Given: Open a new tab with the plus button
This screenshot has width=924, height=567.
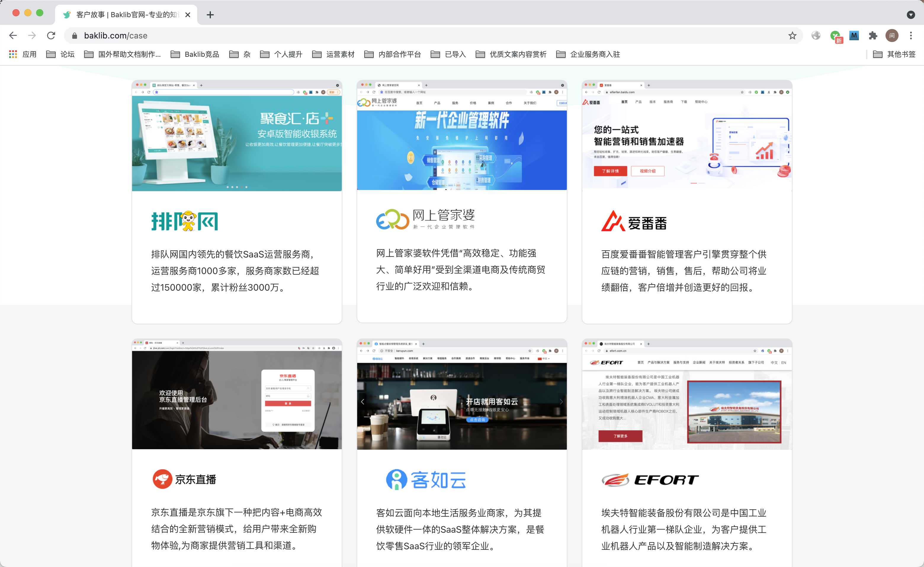Looking at the screenshot, I should point(210,15).
